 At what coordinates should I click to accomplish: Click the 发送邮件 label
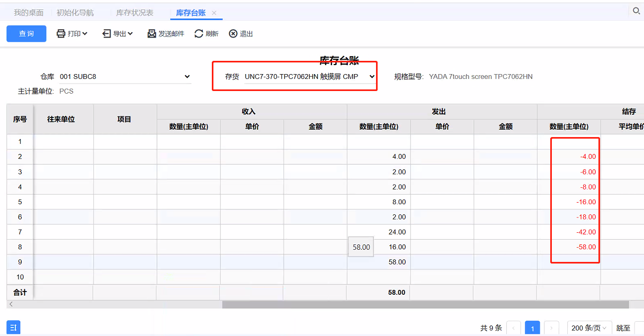171,34
